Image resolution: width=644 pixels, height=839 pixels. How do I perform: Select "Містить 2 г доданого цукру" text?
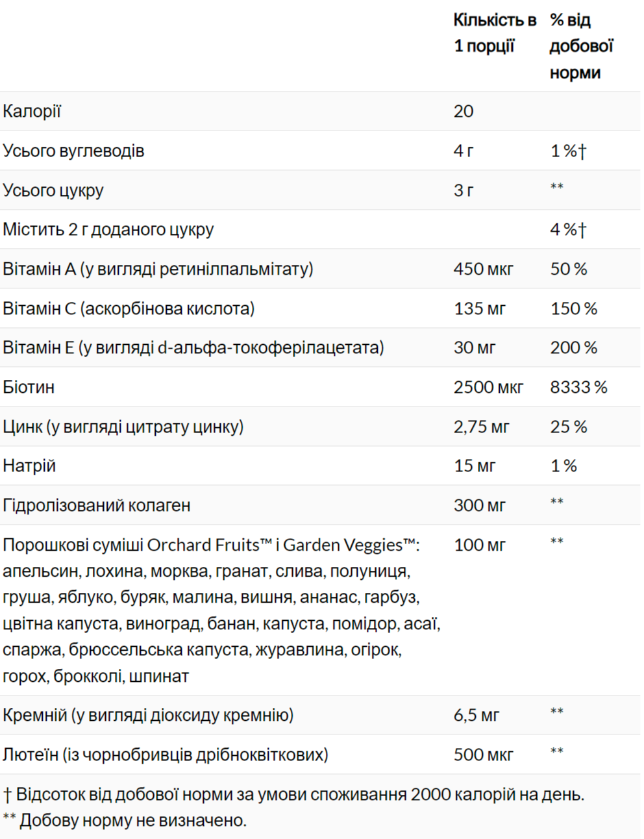[108, 229]
